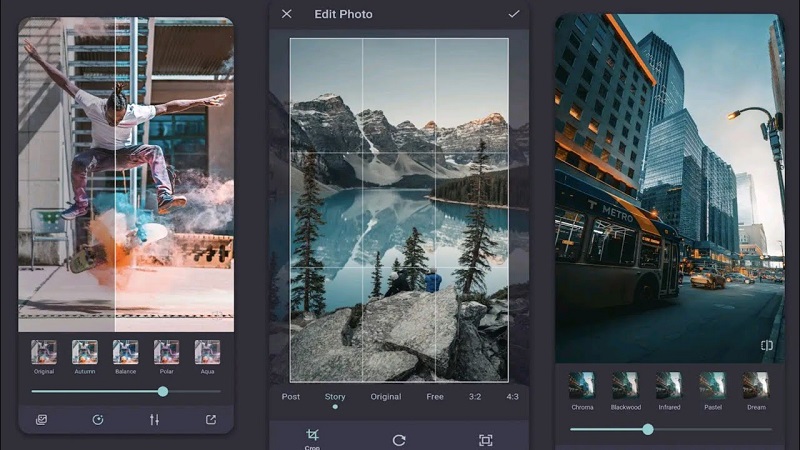
Task: Select the Crop tool icon
Action: [312, 435]
